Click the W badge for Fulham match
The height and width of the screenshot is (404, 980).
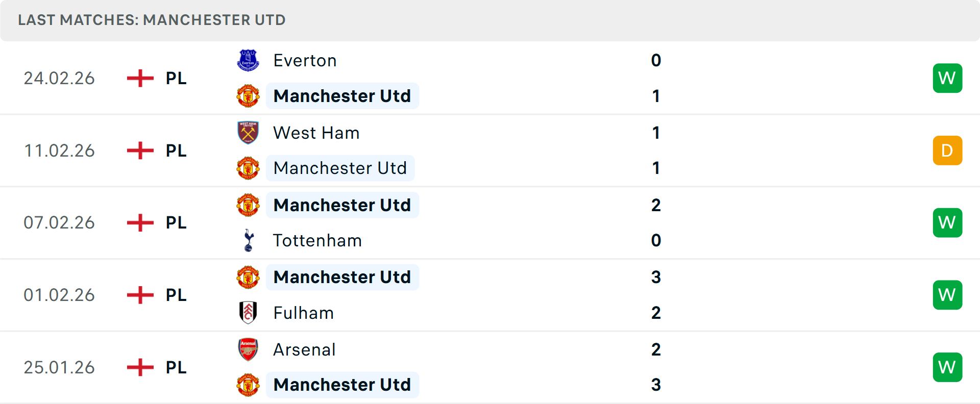[x=947, y=295]
